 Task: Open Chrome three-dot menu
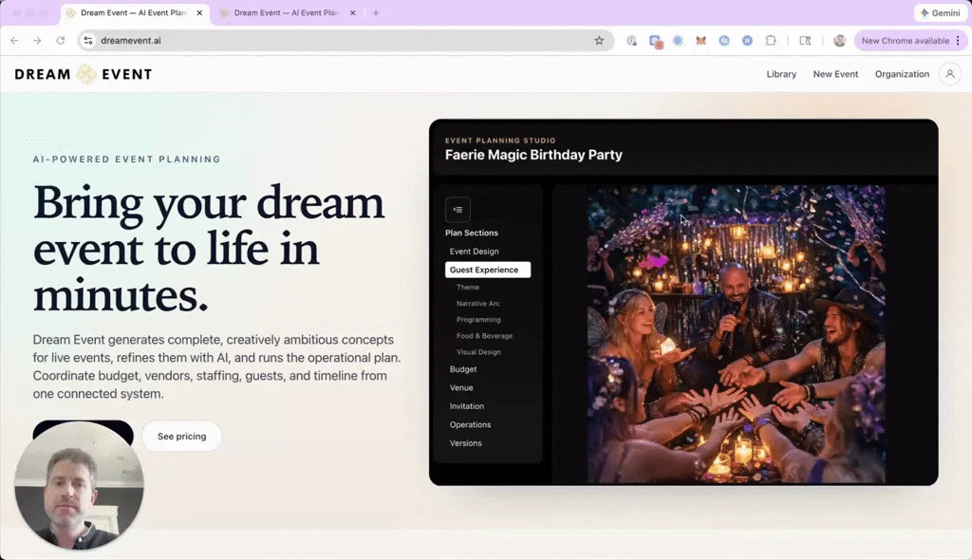958,40
